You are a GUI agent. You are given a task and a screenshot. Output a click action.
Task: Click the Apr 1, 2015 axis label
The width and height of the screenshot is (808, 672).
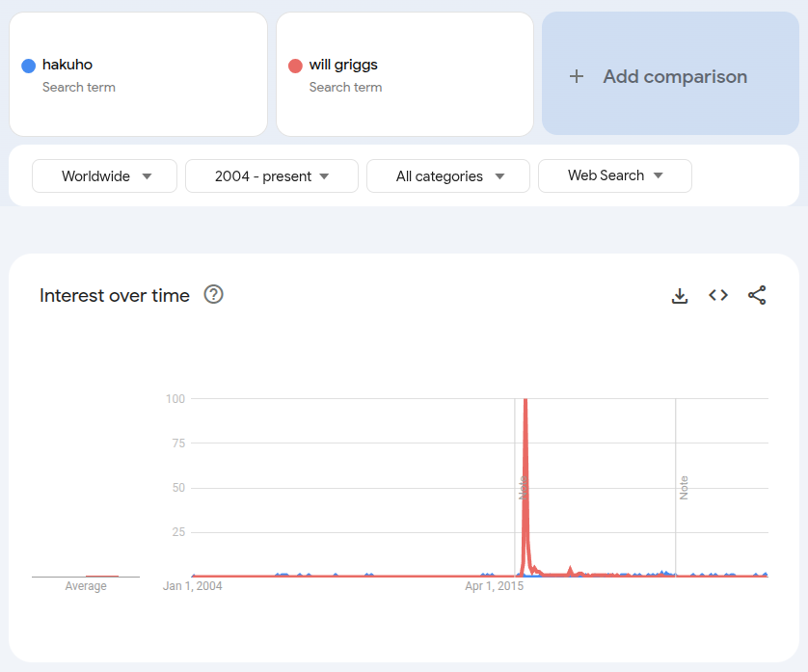[x=495, y=586]
